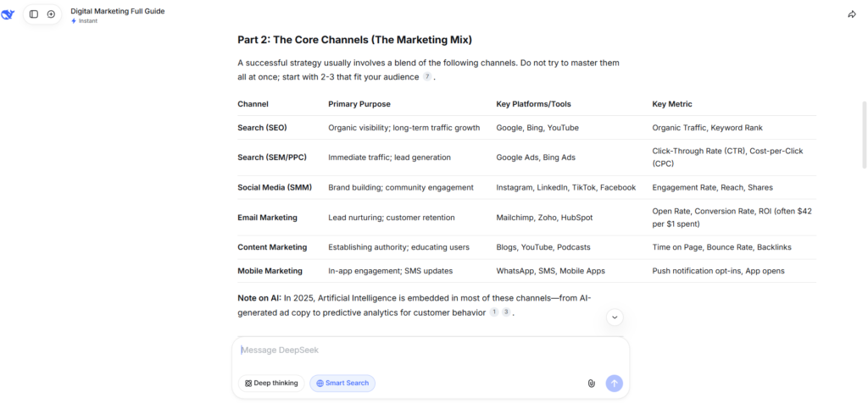Click the DeepSeek whale logo
This screenshot has width=868, height=403.
[8, 14]
